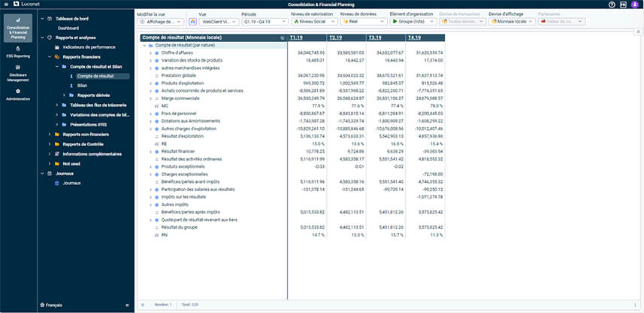The image size is (644, 313).
Task: Open the Niveau de données Réel dropdown
Action: click(x=364, y=21)
